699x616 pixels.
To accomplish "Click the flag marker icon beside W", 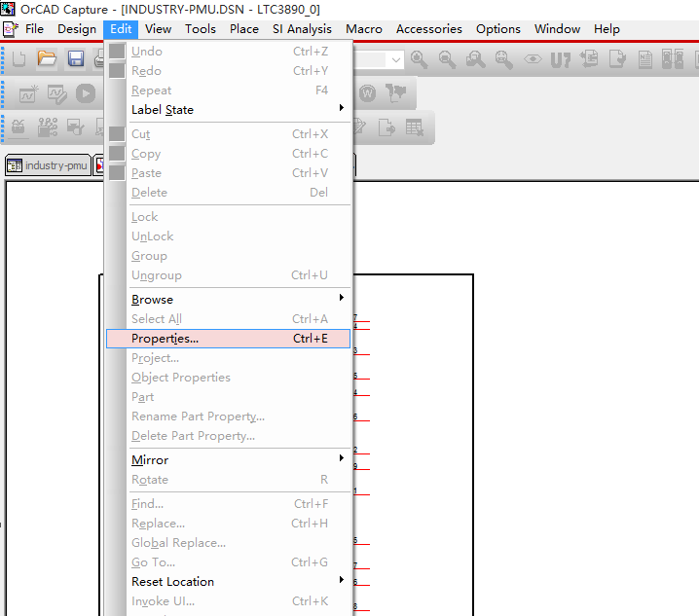I will [x=396, y=93].
